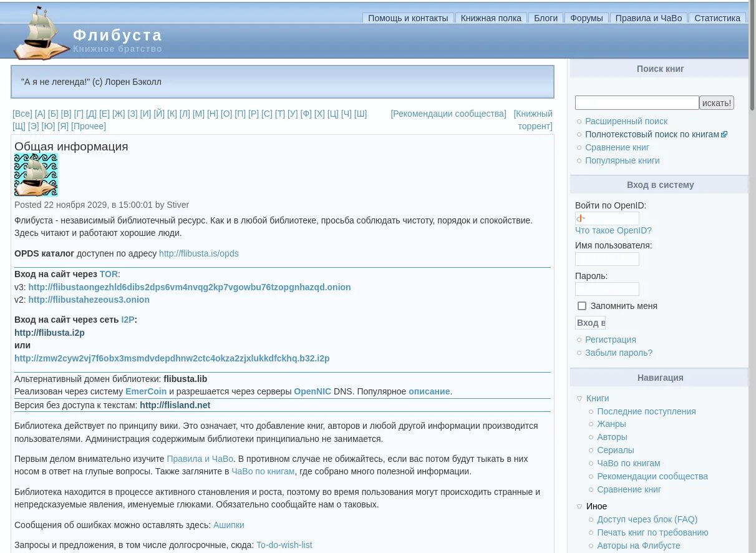
Task: Open Сериалы in navigation
Action: click(616, 450)
